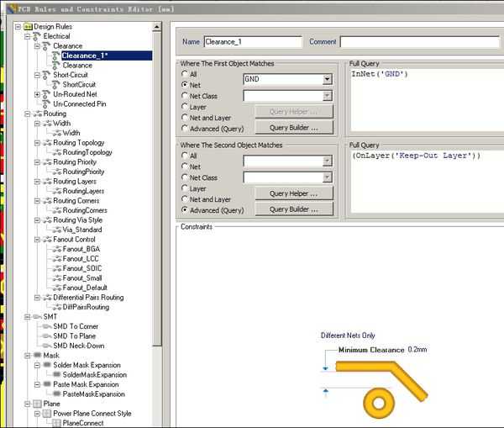Select Net Class for first object
The height and width of the screenshot is (428, 504).
pyautogui.click(x=185, y=96)
